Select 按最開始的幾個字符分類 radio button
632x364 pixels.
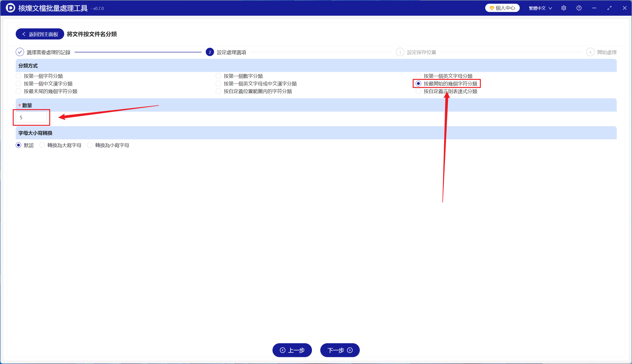pos(418,84)
